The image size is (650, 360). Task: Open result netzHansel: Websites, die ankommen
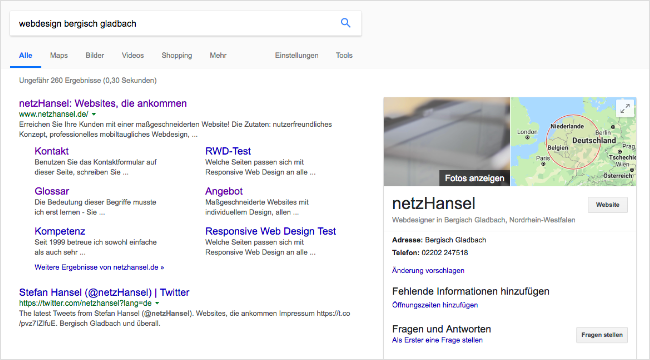(x=103, y=103)
